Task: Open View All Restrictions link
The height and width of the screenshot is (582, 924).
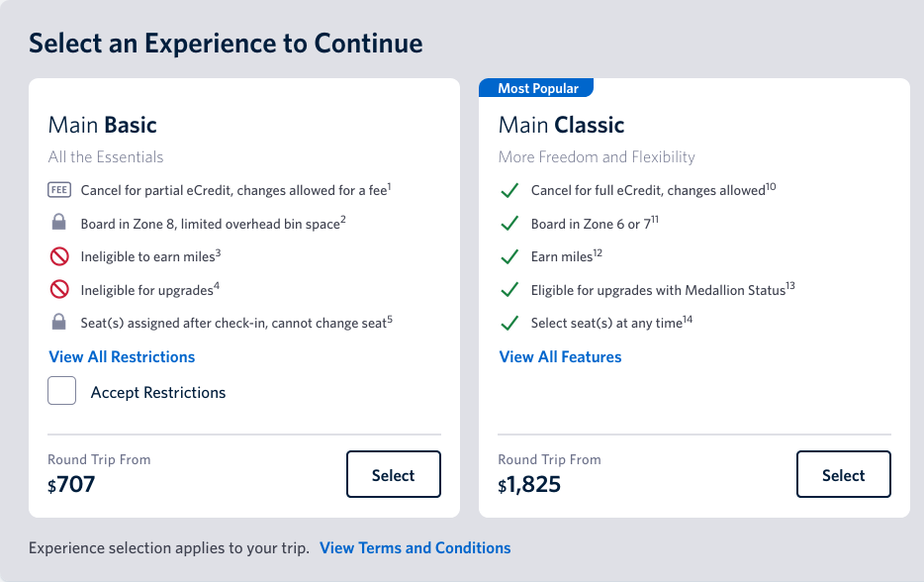Action: [122, 356]
